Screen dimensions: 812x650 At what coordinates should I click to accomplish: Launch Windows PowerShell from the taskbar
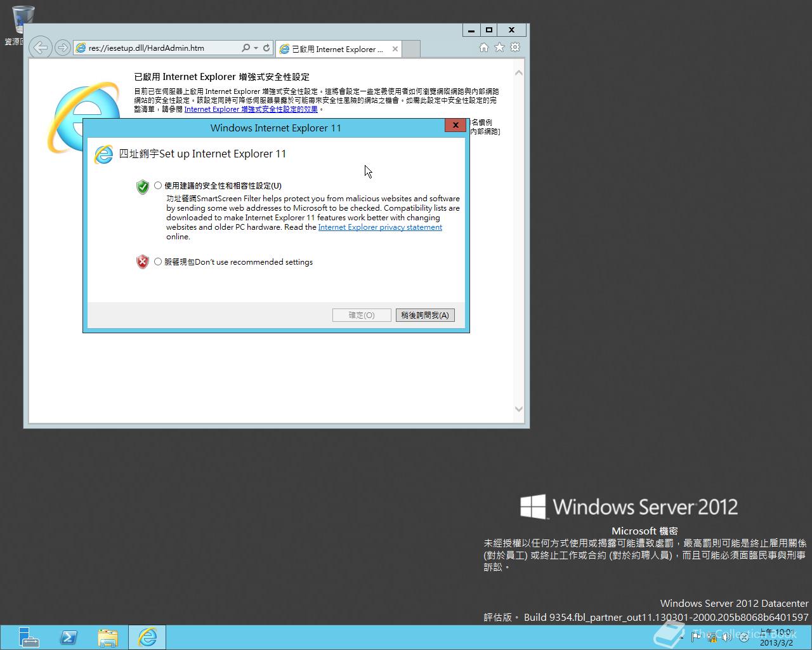69,637
